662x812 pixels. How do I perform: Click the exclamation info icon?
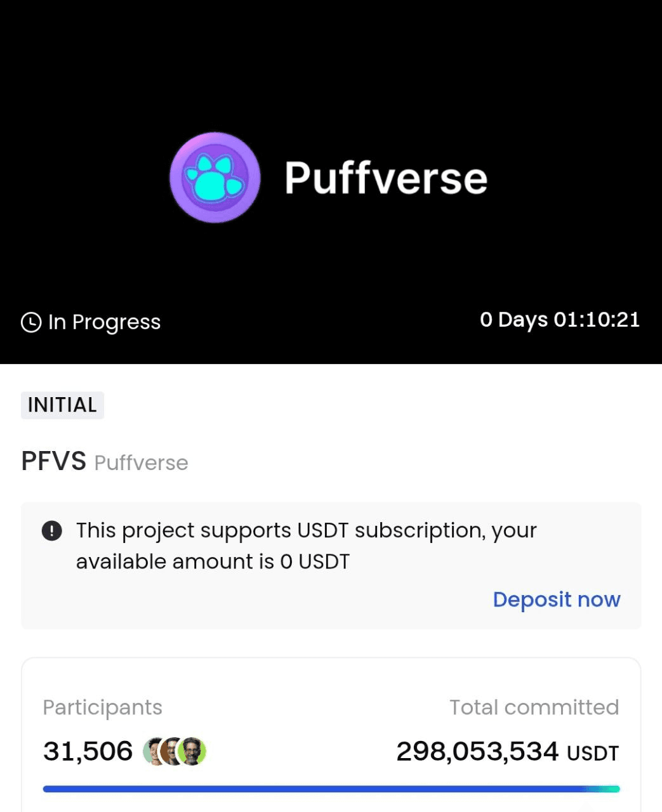(x=51, y=530)
